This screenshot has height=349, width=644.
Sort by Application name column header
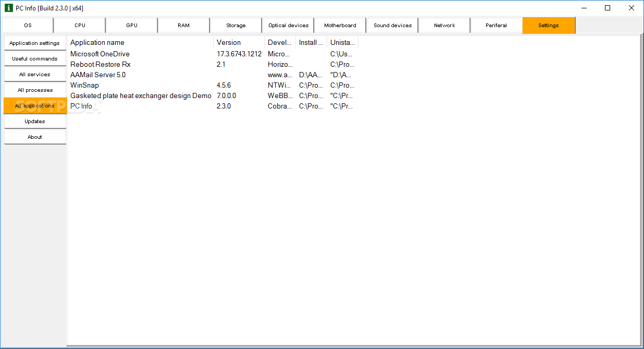tap(140, 42)
